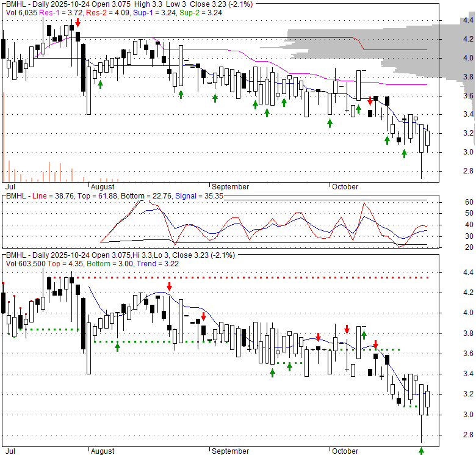Click the Bottom = 22.76 indicator label
The width and height of the screenshot is (476, 455).
146,196
